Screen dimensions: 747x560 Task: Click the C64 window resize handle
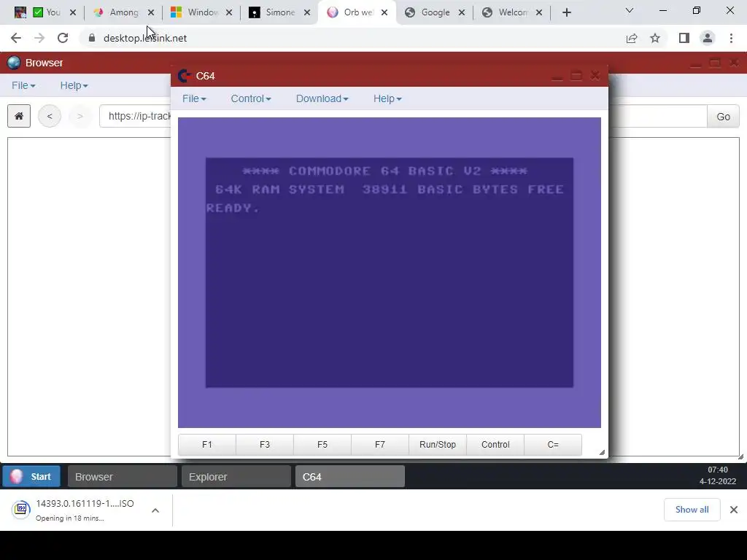(602, 452)
